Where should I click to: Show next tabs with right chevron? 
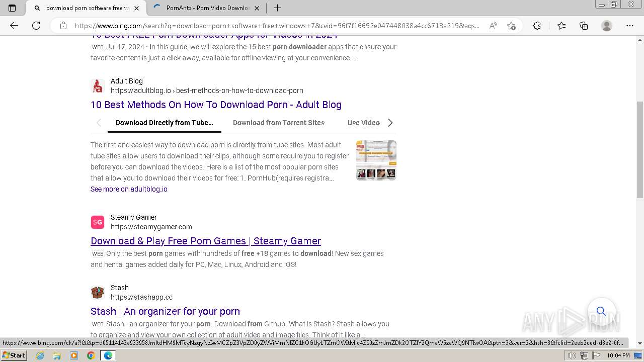[x=390, y=123]
